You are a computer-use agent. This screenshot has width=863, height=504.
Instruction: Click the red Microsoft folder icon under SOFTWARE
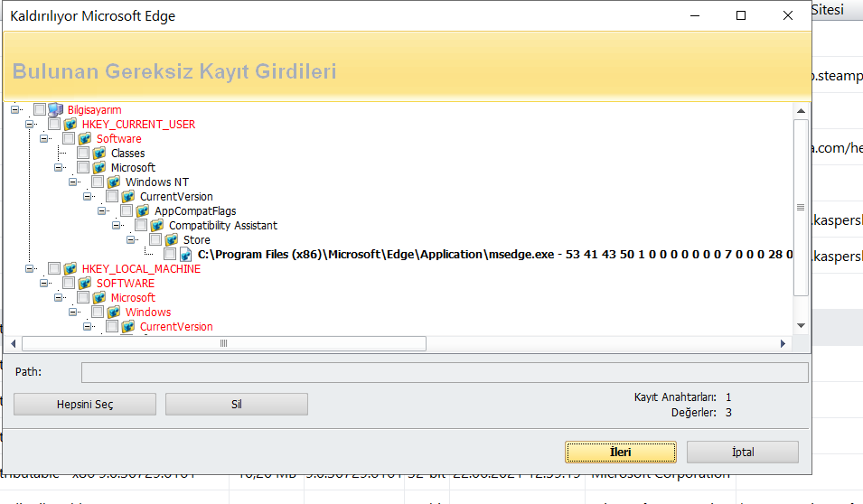coord(99,298)
